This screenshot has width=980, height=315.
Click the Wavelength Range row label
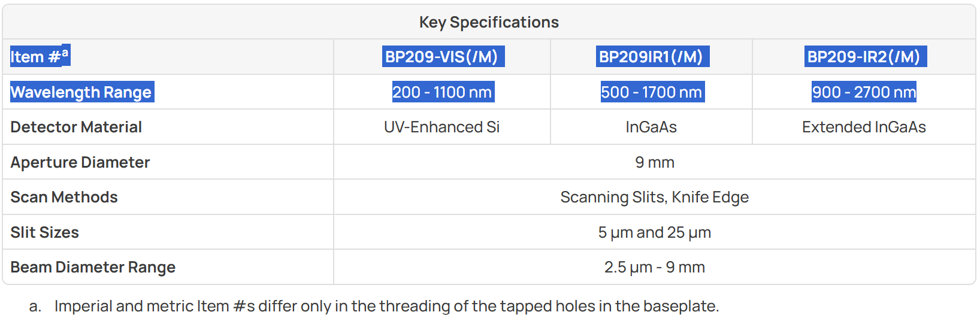click(x=81, y=92)
